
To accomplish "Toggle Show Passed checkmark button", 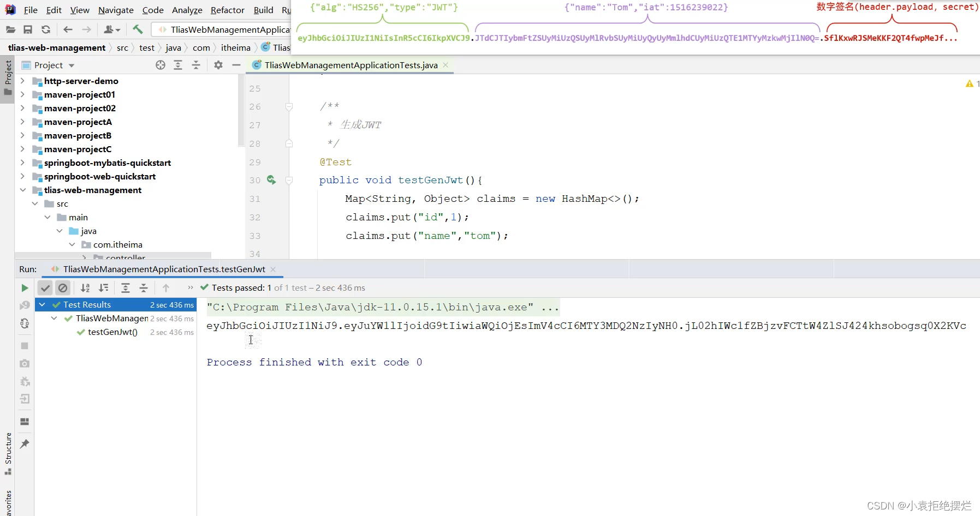I will [45, 288].
